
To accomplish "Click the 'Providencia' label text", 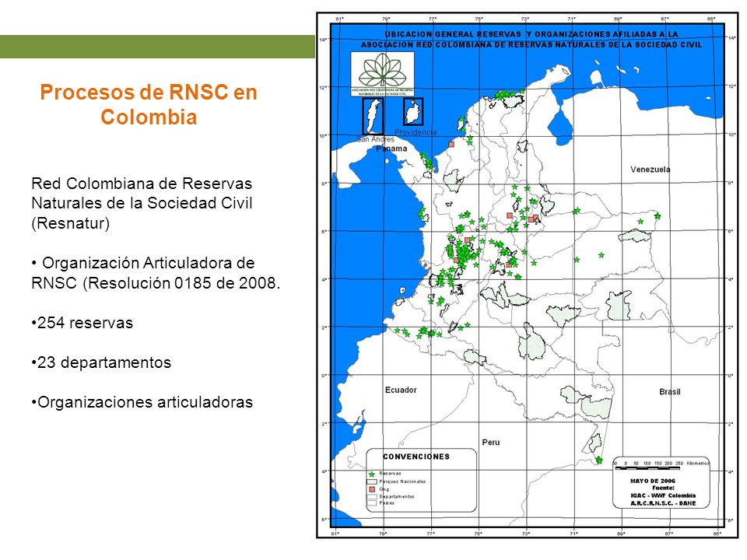I will (416, 132).
